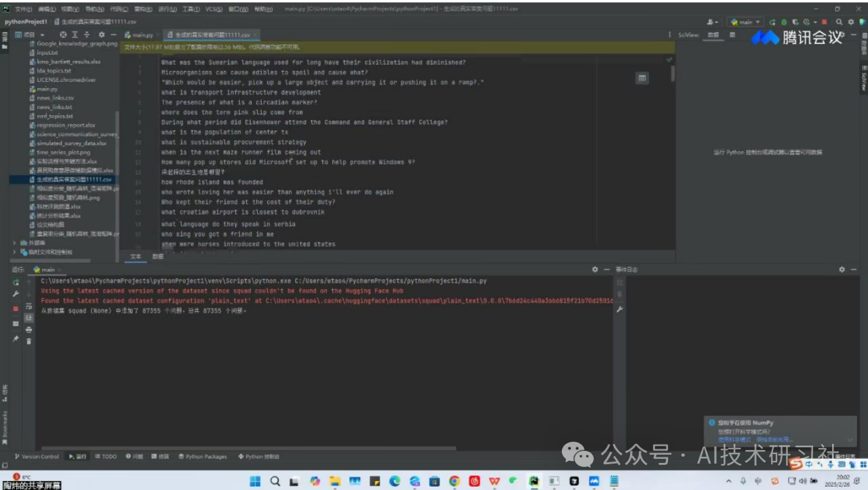Click the print icon in the run toolbar
This screenshot has height=490, width=868.
click(x=28, y=329)
